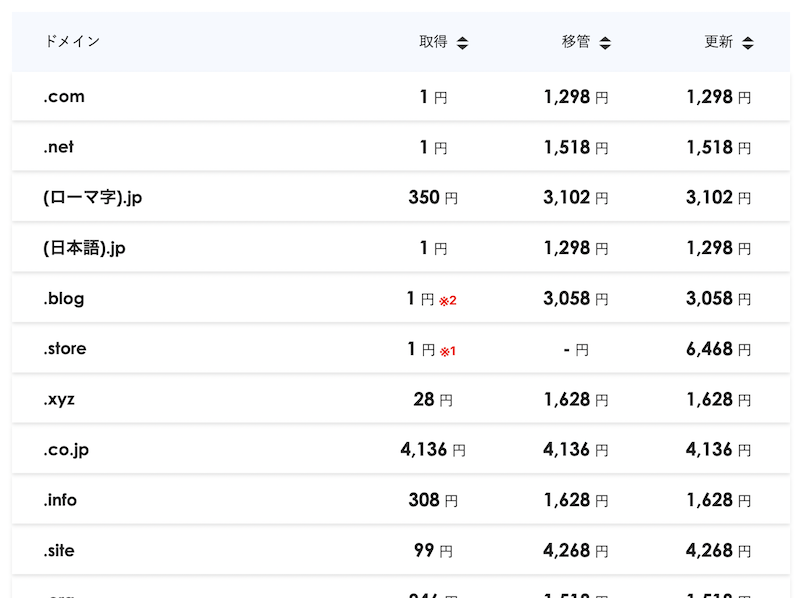Click the (日本語).jp domain name
Image resolution: width=800 pixels, height=598 pixels.
tap(84, 248)
